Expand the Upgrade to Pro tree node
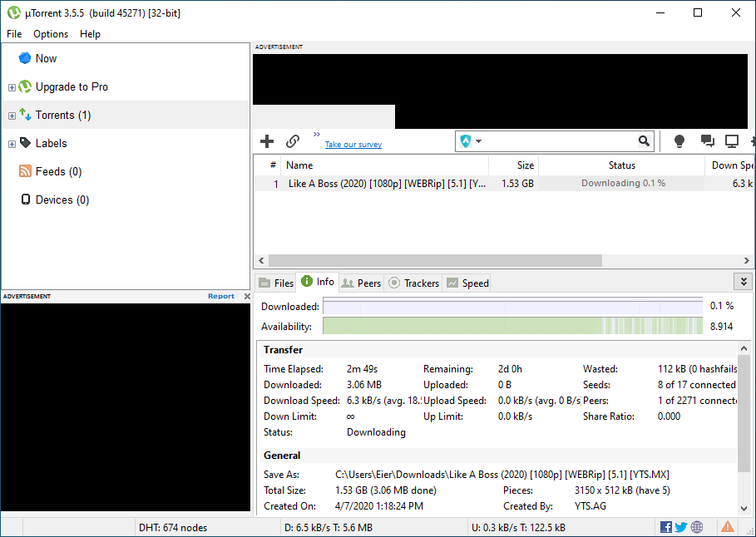The image size is (756, 537). click(12, 87)
